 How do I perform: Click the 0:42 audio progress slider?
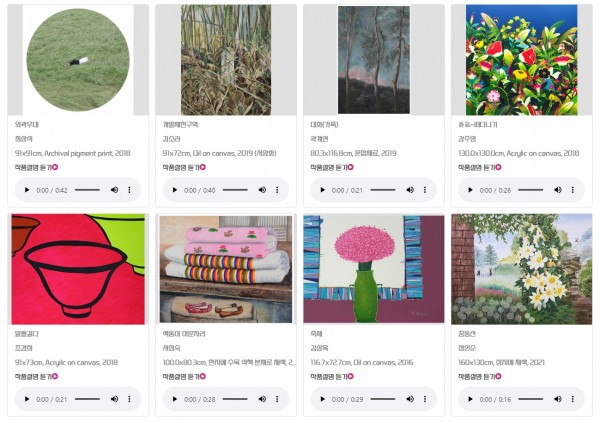coord(87,190)
